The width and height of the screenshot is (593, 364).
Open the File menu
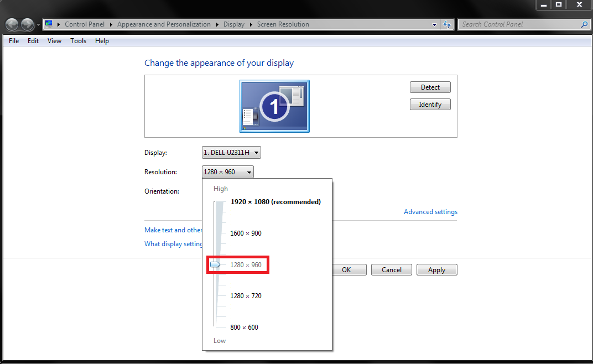tap(14, 41)
